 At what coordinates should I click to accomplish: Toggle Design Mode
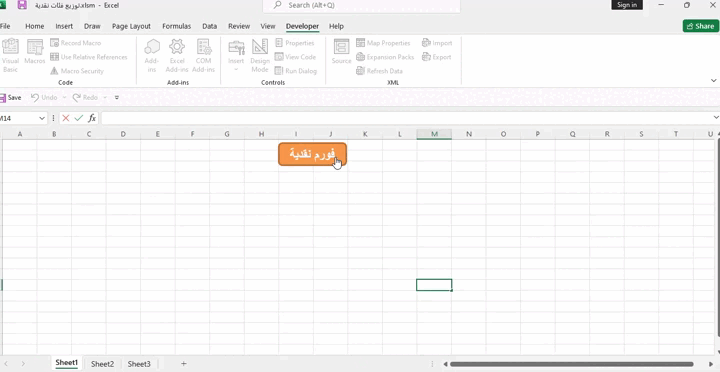coord(260,56)
